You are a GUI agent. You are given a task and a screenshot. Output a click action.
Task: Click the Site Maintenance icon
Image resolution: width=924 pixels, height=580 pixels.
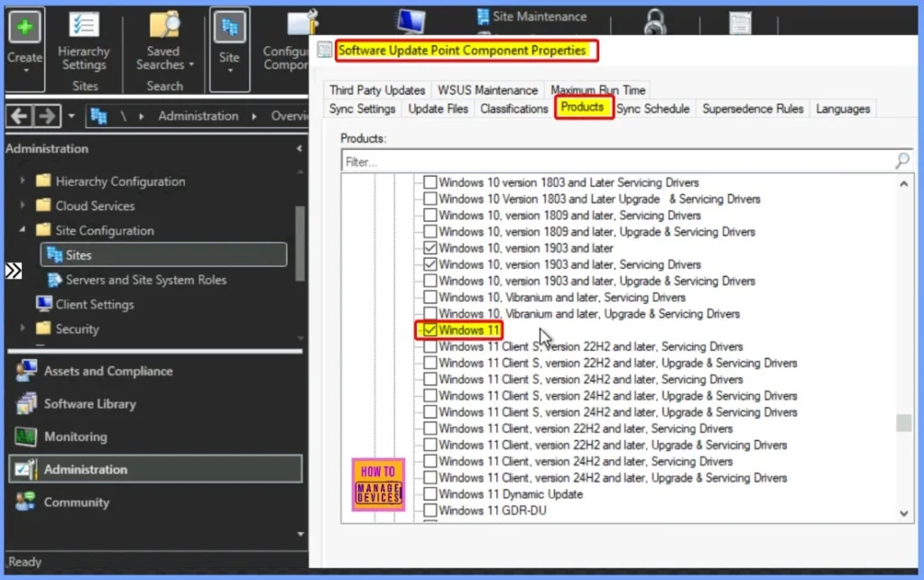483,16
